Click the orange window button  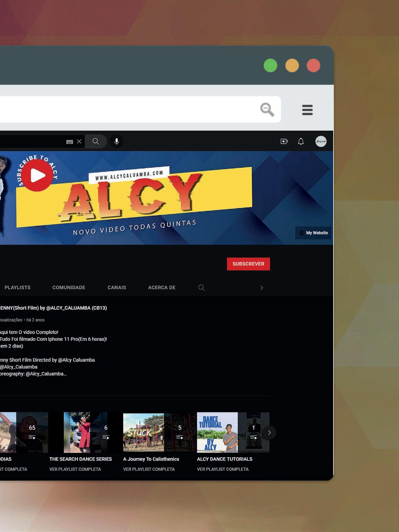(292, 66)
